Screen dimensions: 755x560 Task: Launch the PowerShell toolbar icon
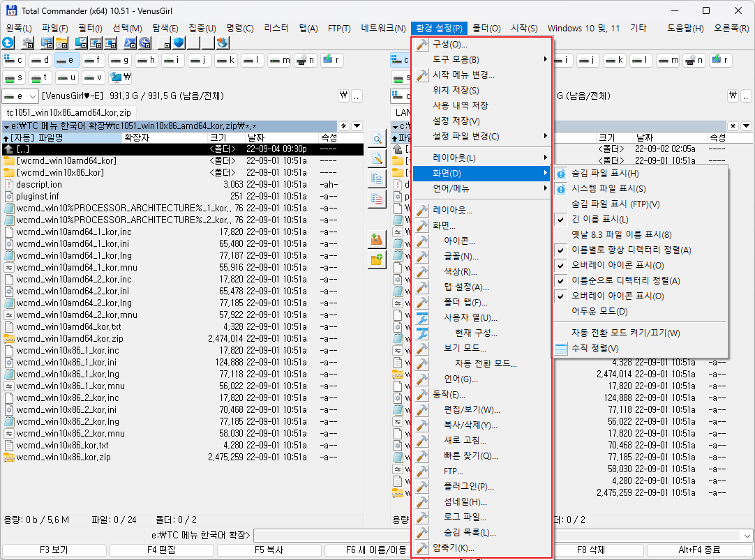(130, 43)
